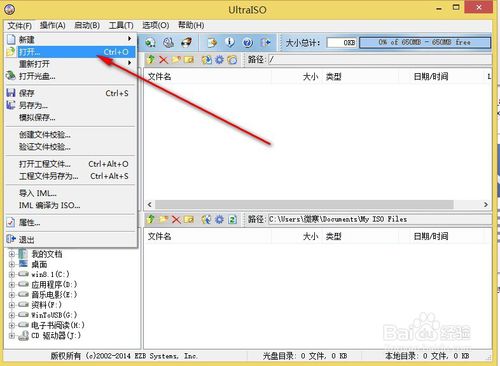The image size is (500, 366).
Task: Click add-to-image icon in local pane toolbar
Action: tap(207, 219)
